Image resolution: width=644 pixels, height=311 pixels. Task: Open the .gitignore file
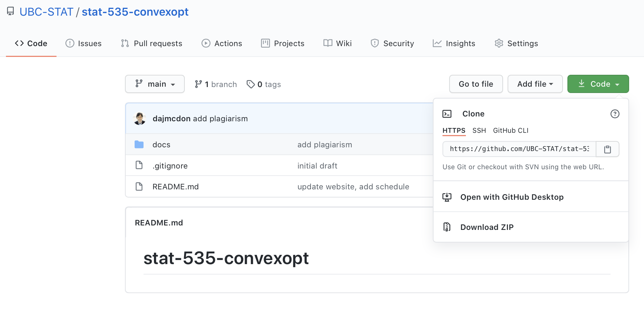coord(170,166)
